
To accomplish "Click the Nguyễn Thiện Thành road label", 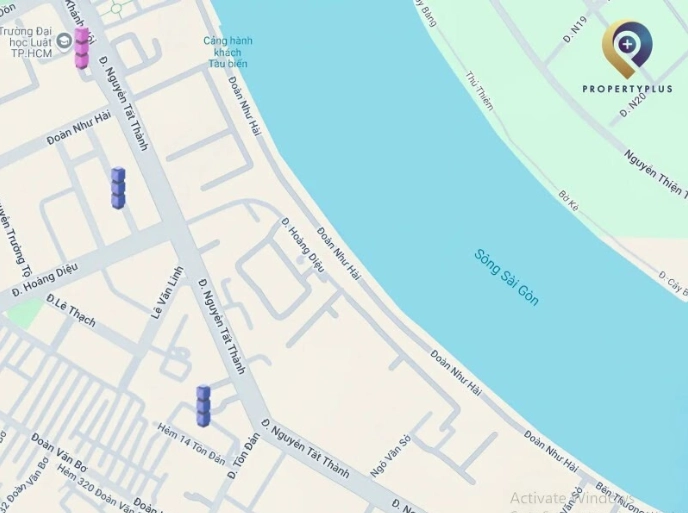I will 656,173.
